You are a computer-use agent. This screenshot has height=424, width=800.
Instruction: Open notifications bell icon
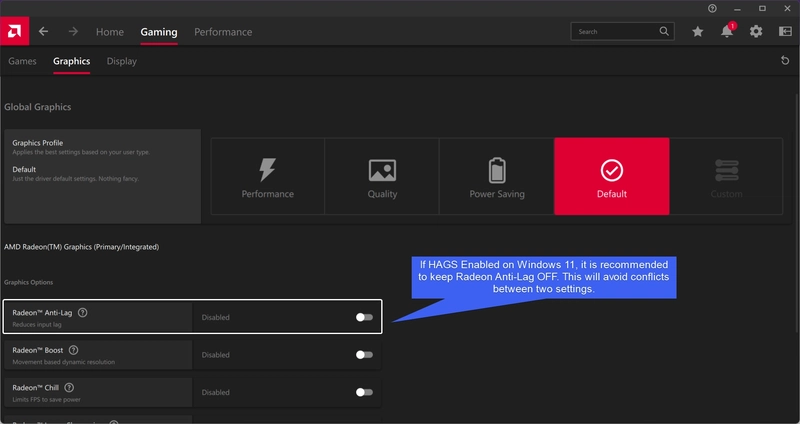click(x=727, y=32)
